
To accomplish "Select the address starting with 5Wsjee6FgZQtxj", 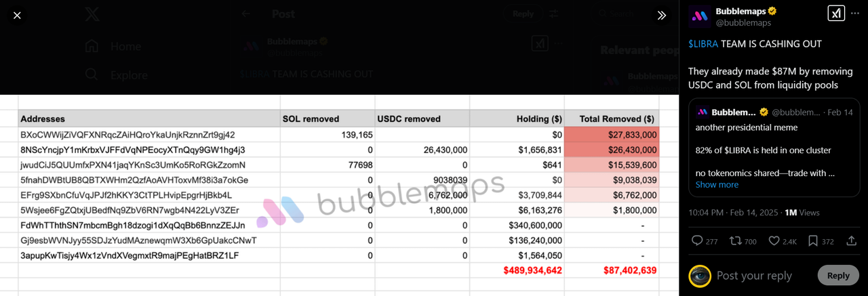I will point(130,210).
